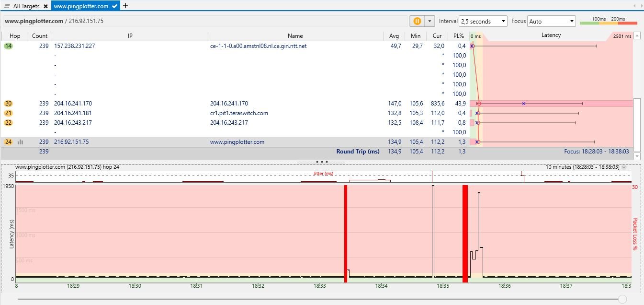
Task: Select the orange hop 21 badge
Action: coord(9,113)
